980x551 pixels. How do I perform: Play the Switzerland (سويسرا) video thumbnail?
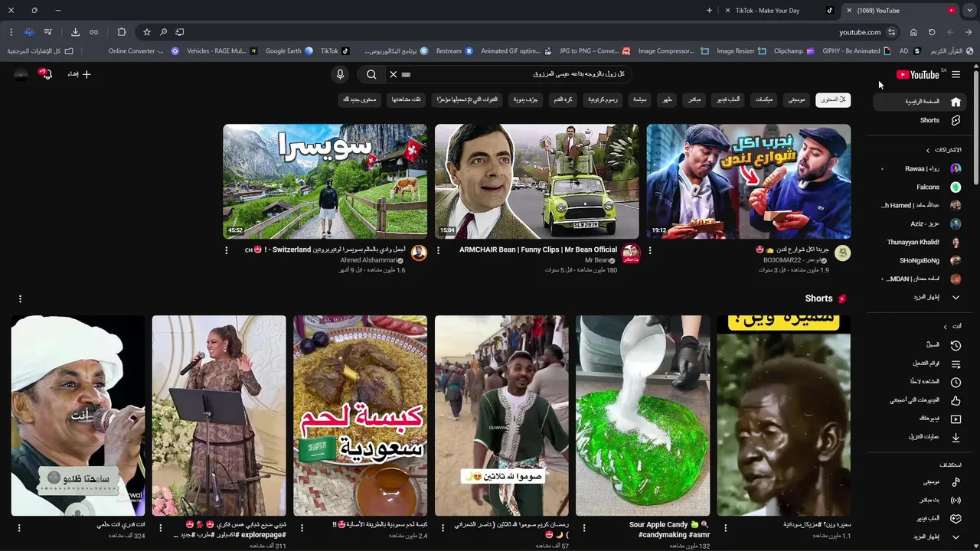[x=325, y=181]
